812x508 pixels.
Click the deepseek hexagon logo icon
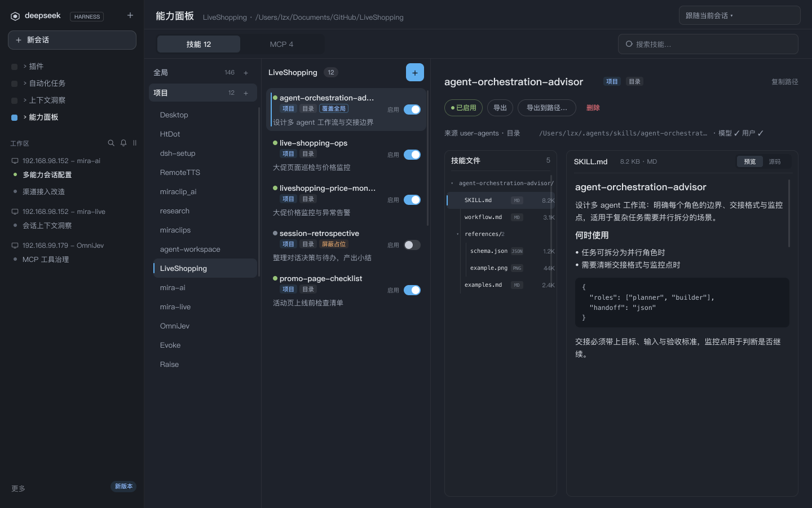point(15,16)
